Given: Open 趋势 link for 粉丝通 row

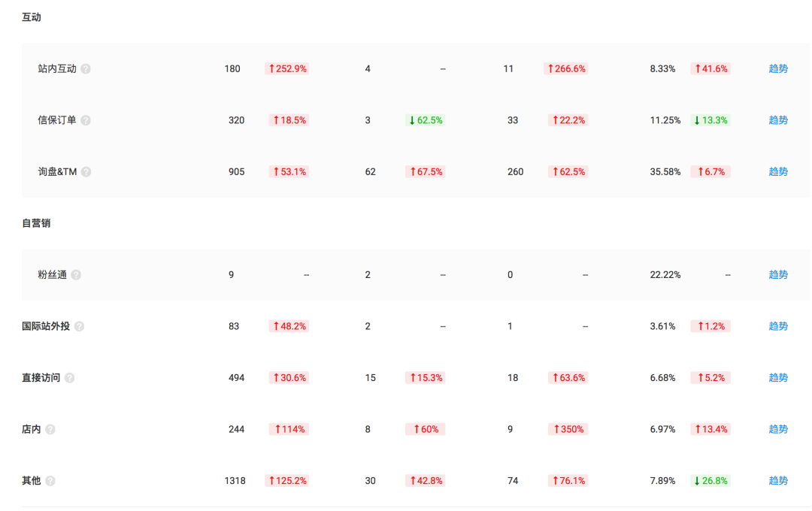Looking at the screenshot, I should [778, 275].
